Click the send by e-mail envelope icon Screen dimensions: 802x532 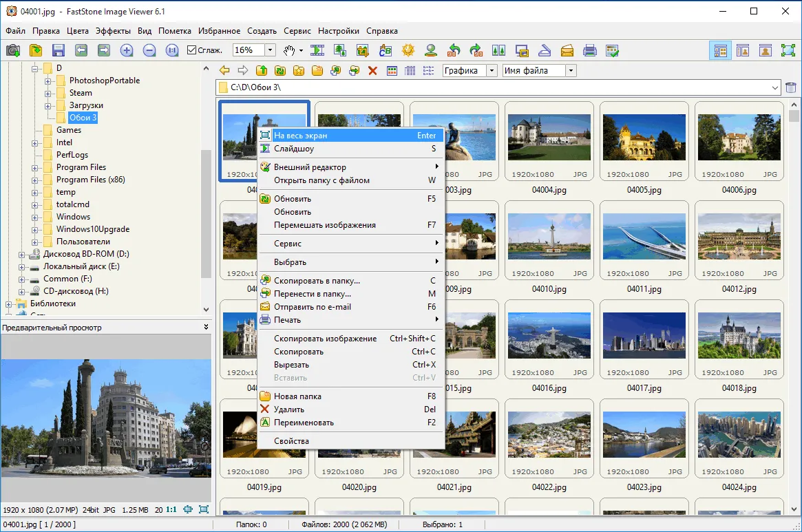[x=567, y=50]
